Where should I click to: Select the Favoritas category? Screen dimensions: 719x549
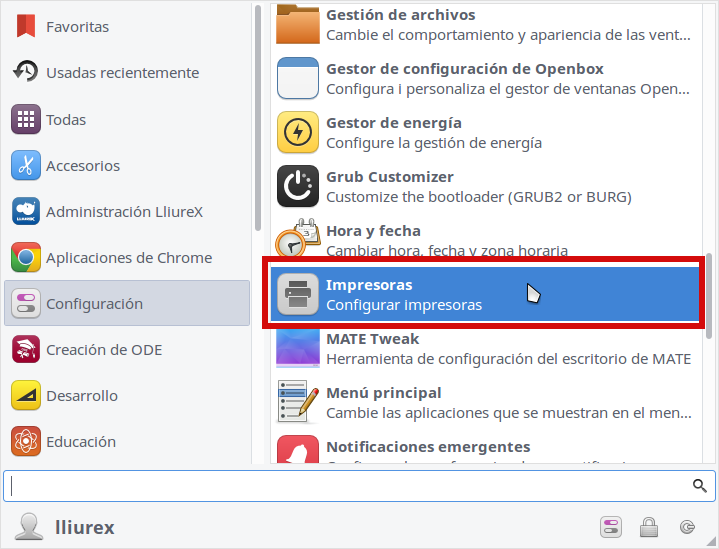coord(127,27)
